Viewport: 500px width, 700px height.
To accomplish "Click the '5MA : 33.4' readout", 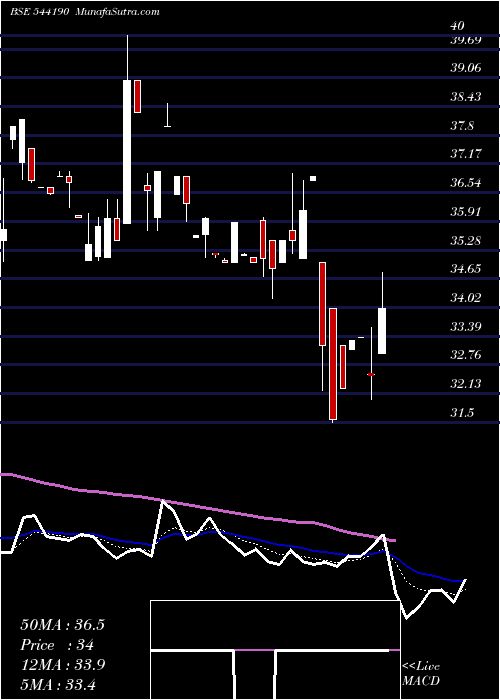I will click(58, 684).
